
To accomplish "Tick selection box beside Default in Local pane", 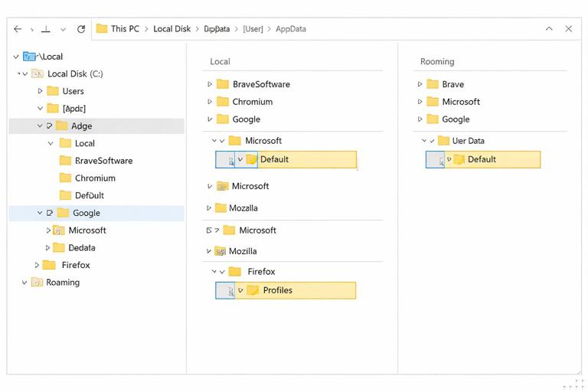I will (225, 160).
